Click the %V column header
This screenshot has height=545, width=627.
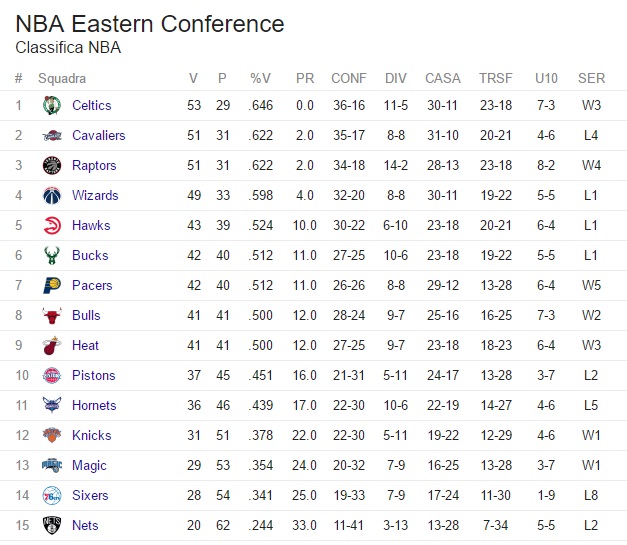click(x=260, y=78)
